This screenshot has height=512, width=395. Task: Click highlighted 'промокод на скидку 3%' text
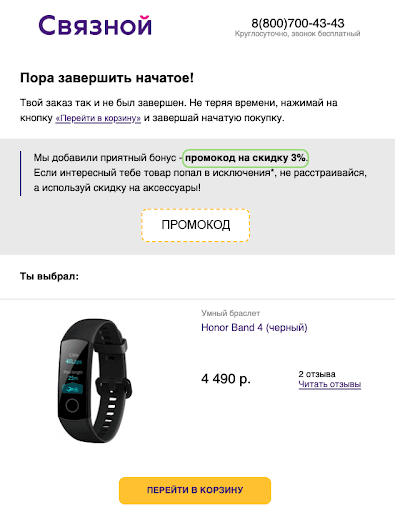(245, 158)
